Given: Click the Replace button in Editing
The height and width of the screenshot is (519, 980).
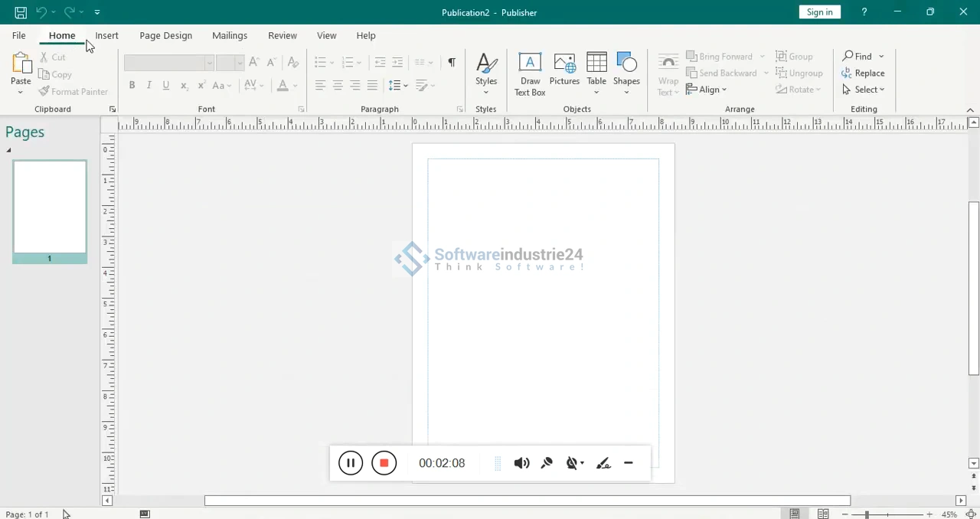Looking at the screenshot, I should 863,73.
